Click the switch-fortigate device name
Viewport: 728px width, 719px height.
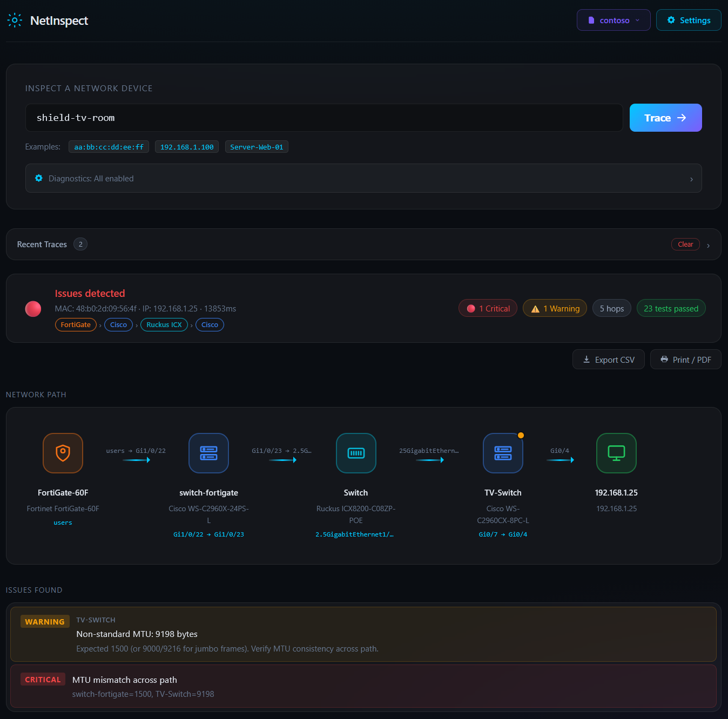209,493
